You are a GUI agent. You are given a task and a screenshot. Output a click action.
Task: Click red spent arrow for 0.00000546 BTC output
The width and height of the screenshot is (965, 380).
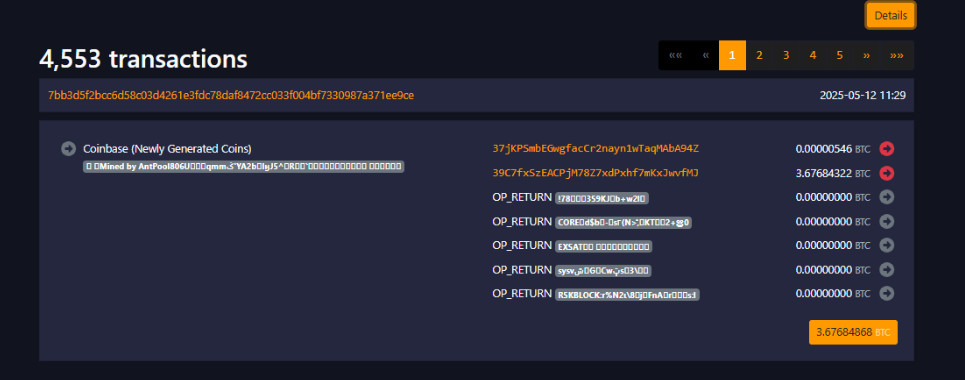click(x=886, y=148)
